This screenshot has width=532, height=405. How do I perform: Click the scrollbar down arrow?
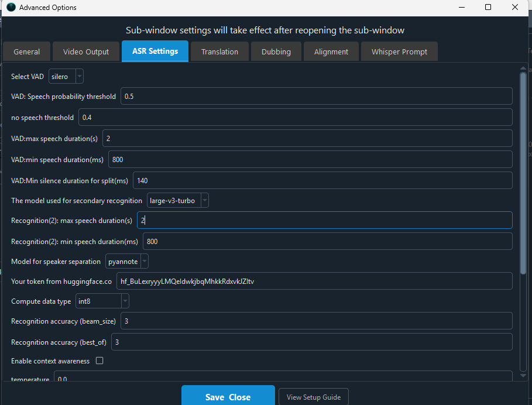pos(523,376)
